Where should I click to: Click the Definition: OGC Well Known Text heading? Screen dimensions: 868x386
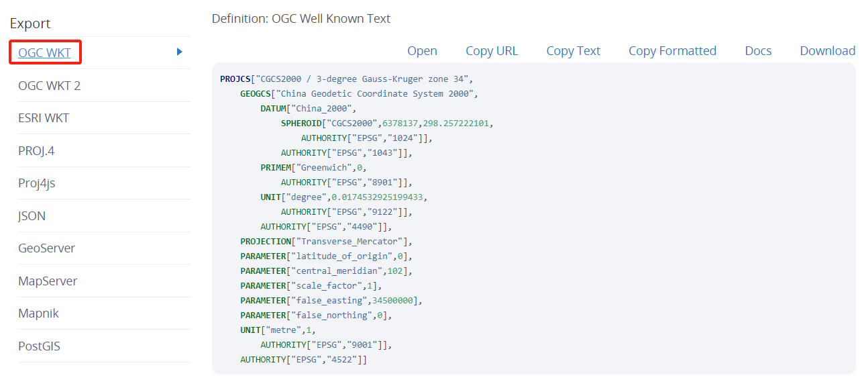(301, 19)
